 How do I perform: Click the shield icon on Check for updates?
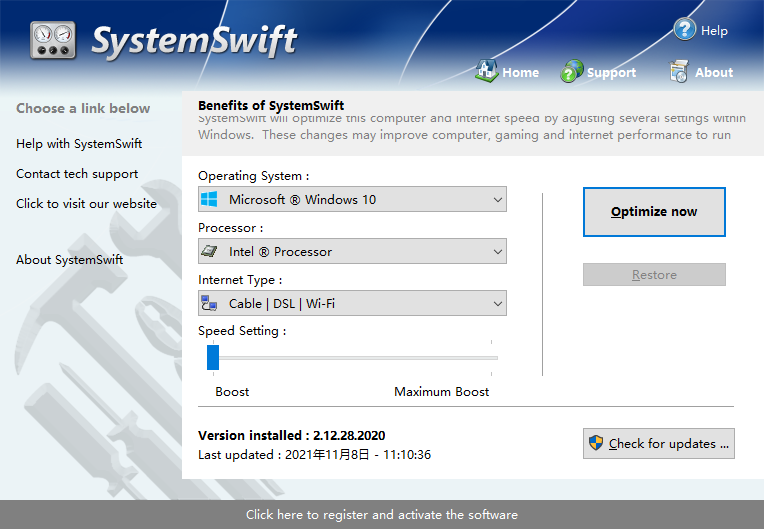point(595,443)
